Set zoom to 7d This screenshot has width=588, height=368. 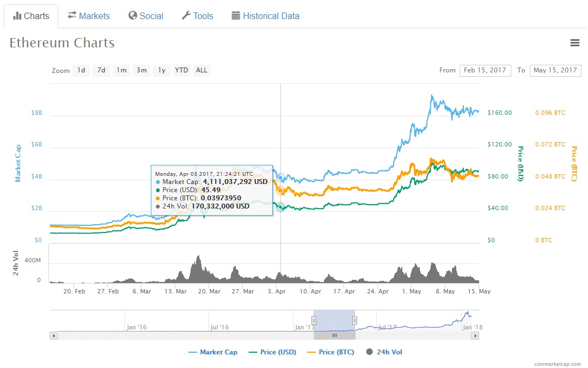(101, 70)
